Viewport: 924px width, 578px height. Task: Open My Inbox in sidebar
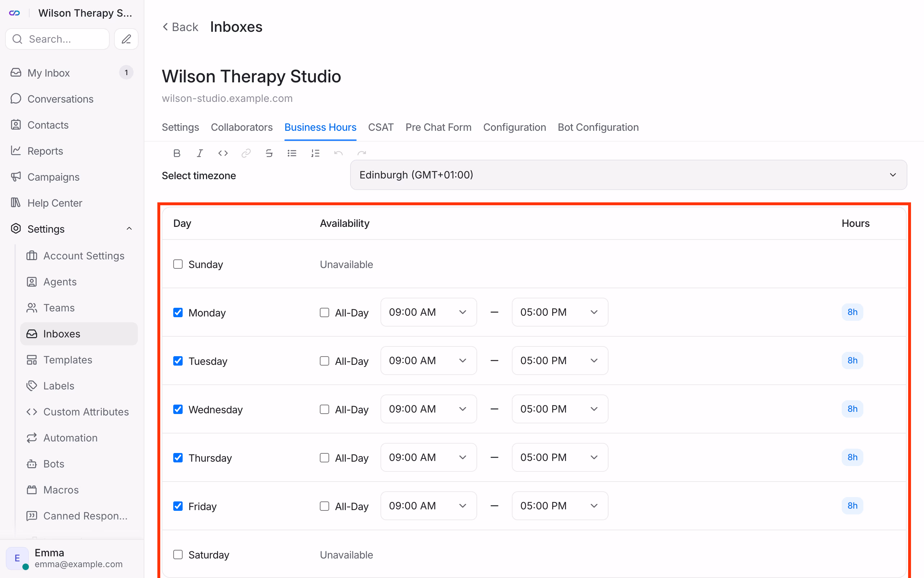[x=72, y=73]
